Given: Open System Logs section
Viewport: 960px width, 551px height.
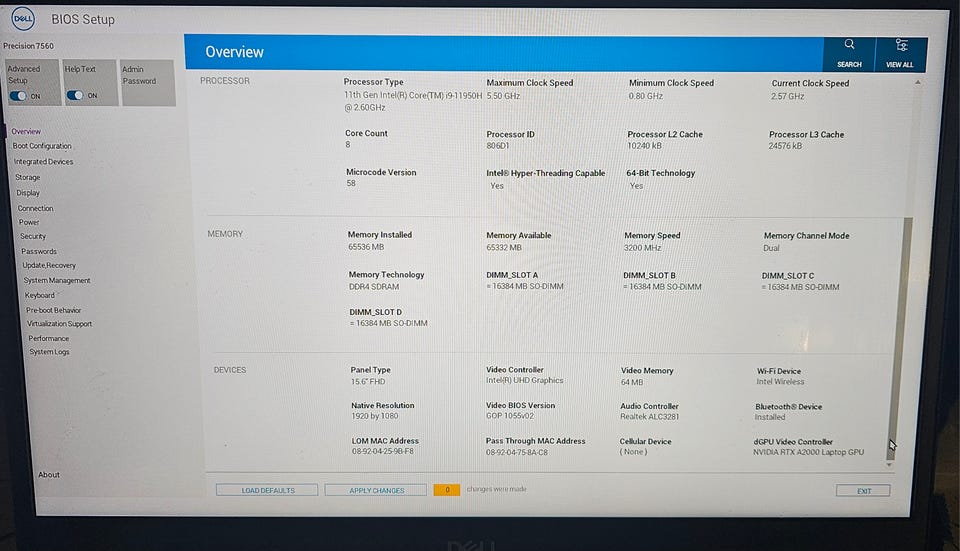Looking at the screenshot, I should point(50,352).
